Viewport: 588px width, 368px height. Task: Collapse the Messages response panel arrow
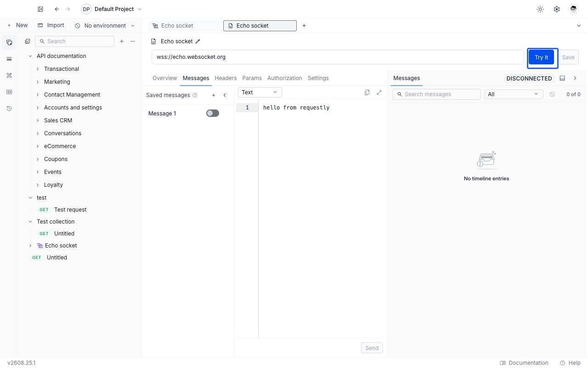(x=575, y=78)
